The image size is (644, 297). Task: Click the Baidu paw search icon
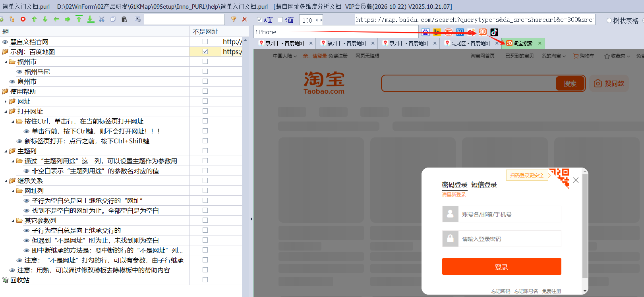tap(425, 32)
